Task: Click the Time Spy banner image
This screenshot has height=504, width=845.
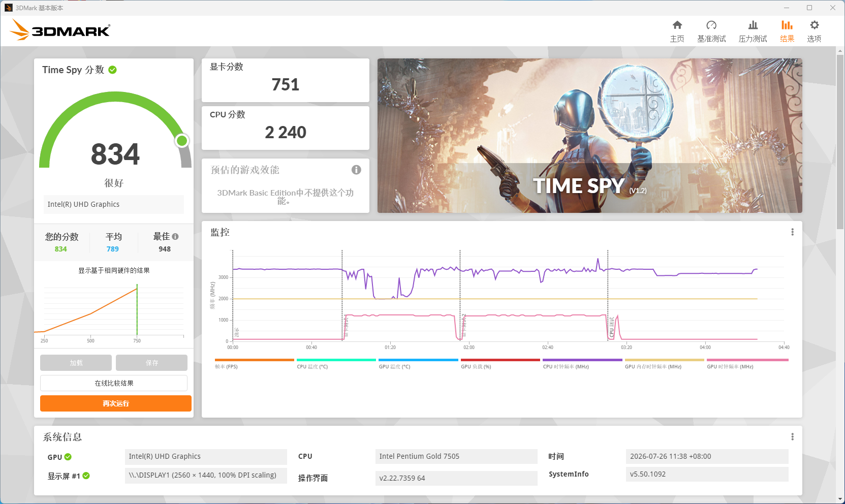Action: click(590, 136)
